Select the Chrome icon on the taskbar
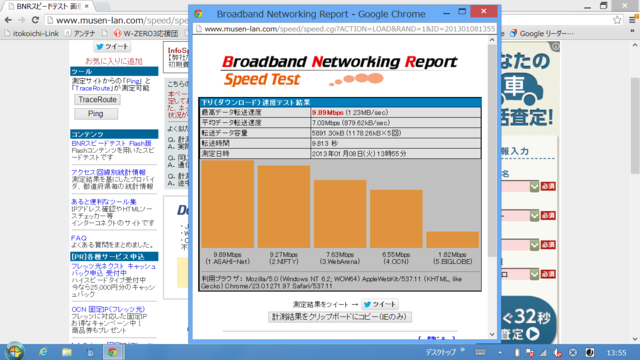640x360 pixels. pyautogui.click(x=112, y=352)
